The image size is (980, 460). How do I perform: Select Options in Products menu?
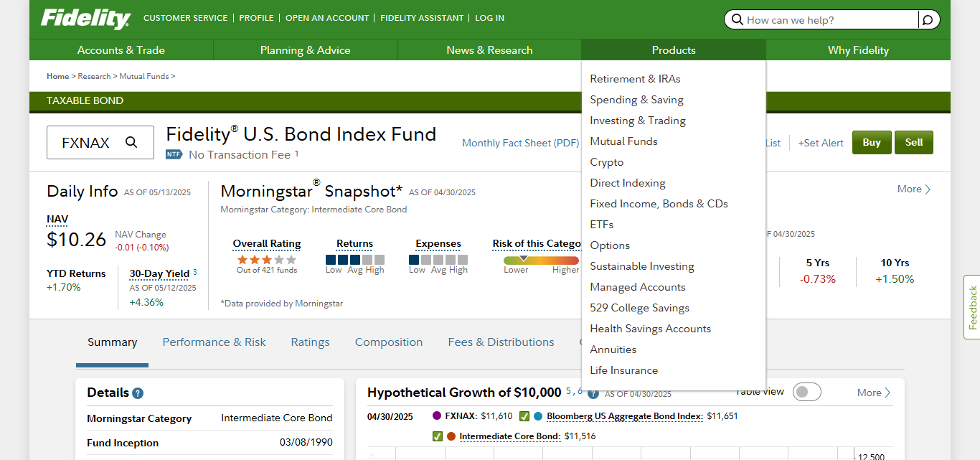click(x=610, y=245)
